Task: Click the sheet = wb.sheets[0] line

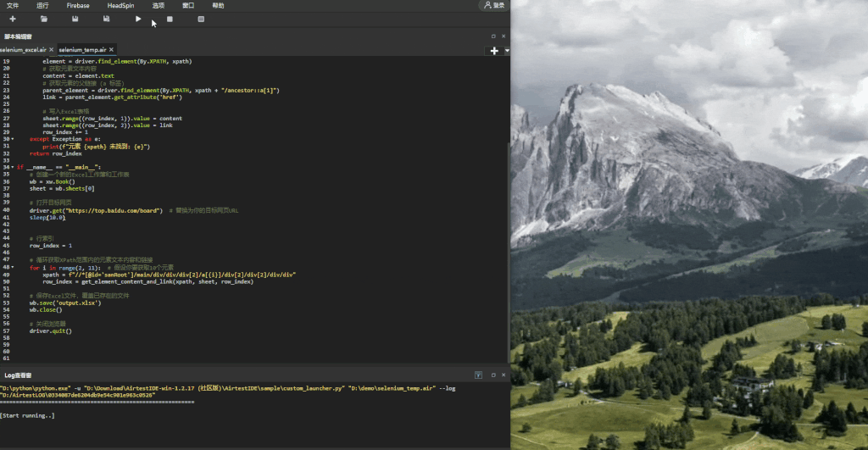Action: (x=62, y=189)
